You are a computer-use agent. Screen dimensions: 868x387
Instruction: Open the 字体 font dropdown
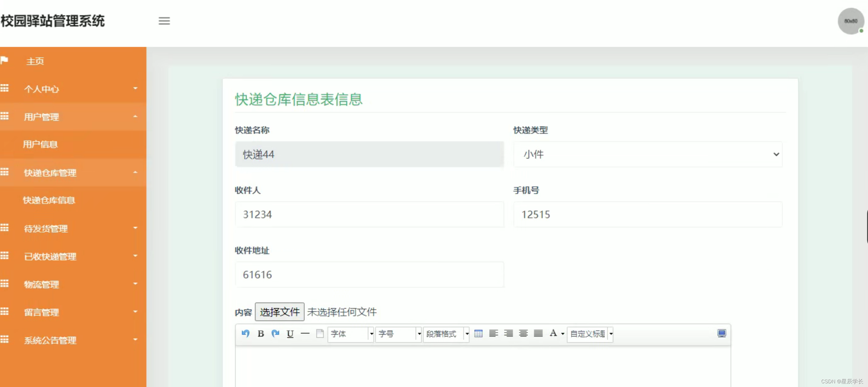[351, 334]
